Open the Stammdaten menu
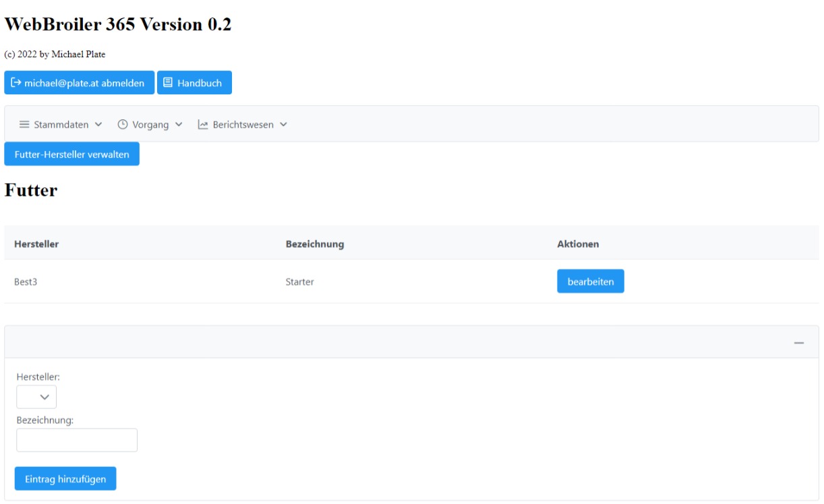 click(x=61, y=124)
